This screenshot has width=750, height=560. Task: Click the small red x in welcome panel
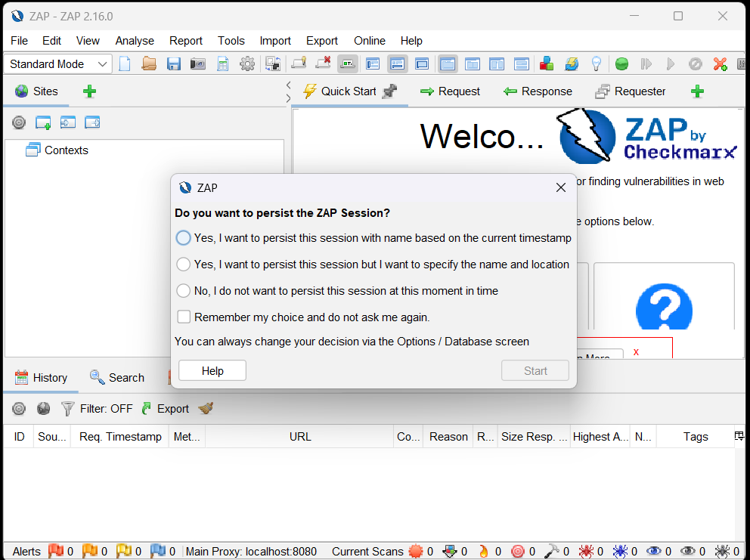tap(636, 352)
